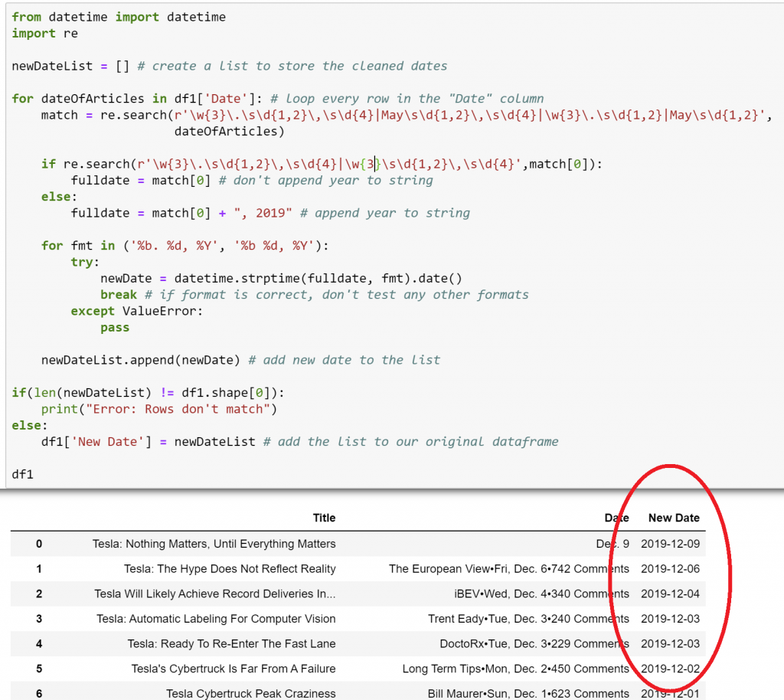Select cell 'Tesla's Cybertruck Is Far From A Failure'
Screen dimensions: 784x700
point(234,669)
